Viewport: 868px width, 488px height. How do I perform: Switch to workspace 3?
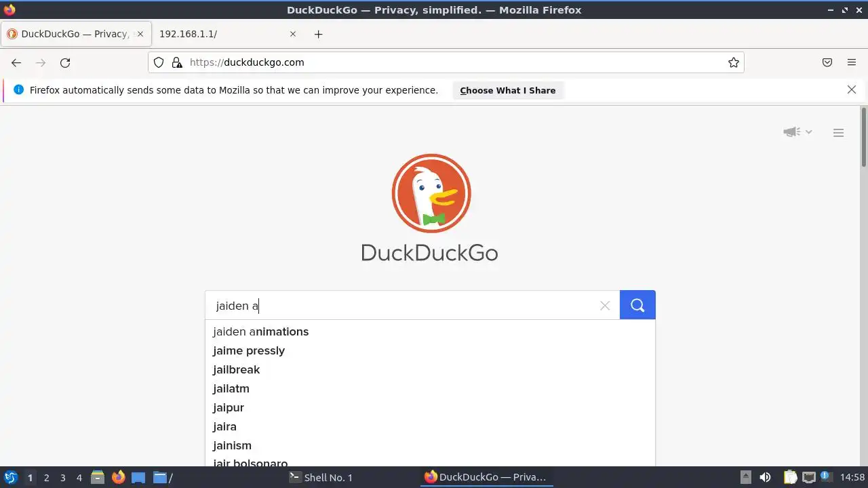(x=62, y=477)
